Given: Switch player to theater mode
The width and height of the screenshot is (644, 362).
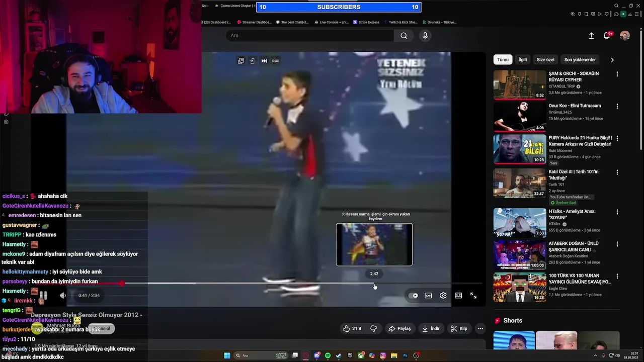Looking at the screenshot, I should point(458,296).
